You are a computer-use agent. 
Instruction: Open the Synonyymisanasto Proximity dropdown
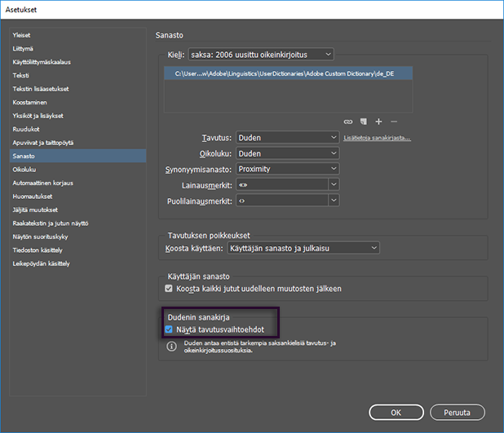click(287, 169)
